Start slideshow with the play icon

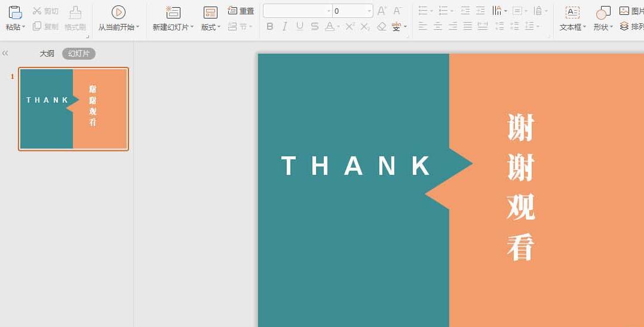tap(118, 13)
